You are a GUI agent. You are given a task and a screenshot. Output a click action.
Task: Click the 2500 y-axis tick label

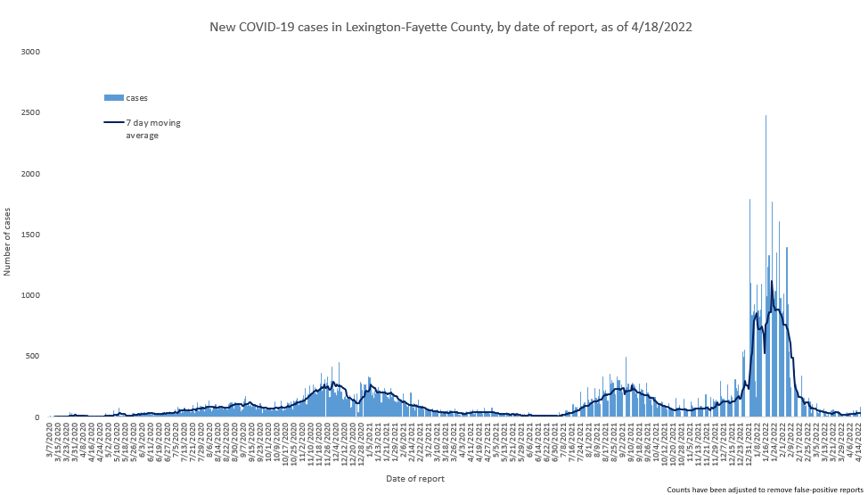[x=31, y=113]
